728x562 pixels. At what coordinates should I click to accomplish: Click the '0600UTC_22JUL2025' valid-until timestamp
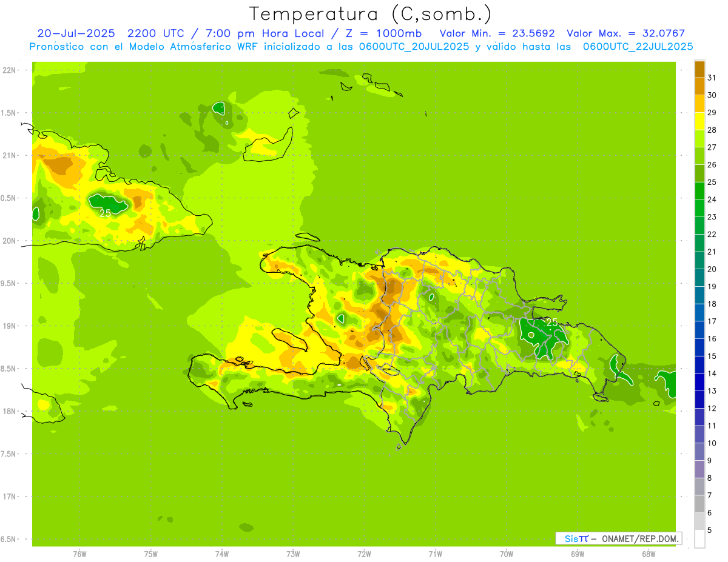point(639,47)
